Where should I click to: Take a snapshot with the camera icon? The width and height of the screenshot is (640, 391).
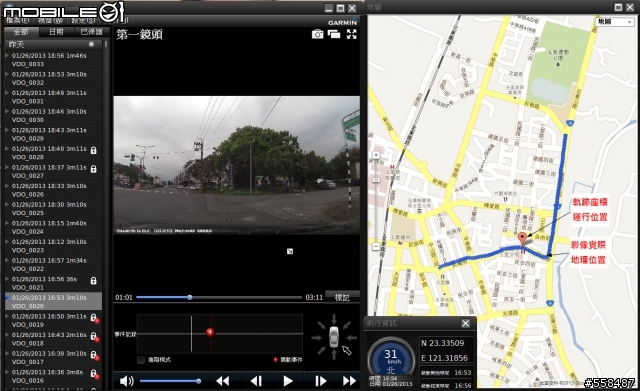pyautogui.click(x=317, y=34)
